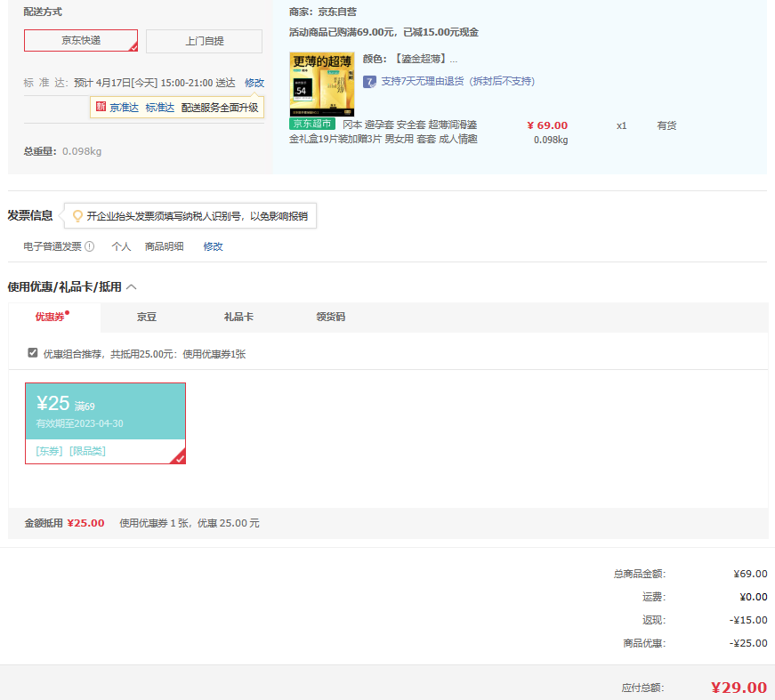Click the 配送服务全面升级 notice text
Viewport: 775px width, 700px height.
point(220,108)
